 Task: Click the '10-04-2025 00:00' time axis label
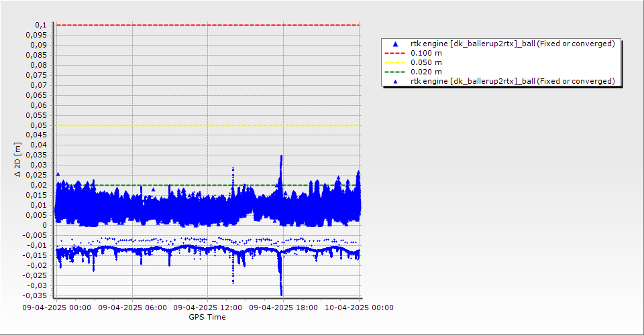[359, 308]
